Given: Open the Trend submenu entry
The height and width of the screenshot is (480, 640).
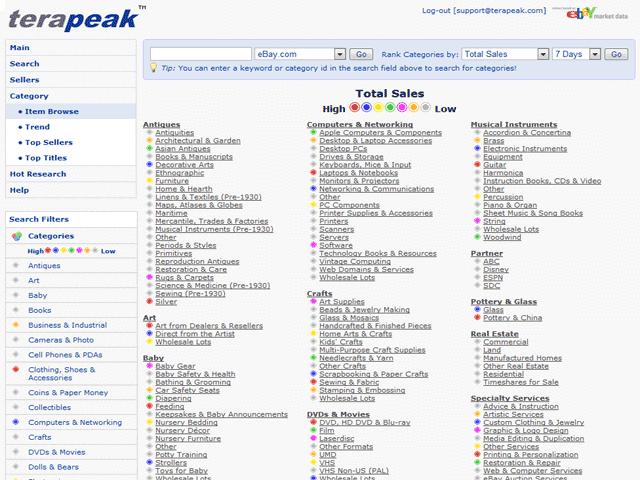Looking at the screenshot, I should tap(71, 127).
